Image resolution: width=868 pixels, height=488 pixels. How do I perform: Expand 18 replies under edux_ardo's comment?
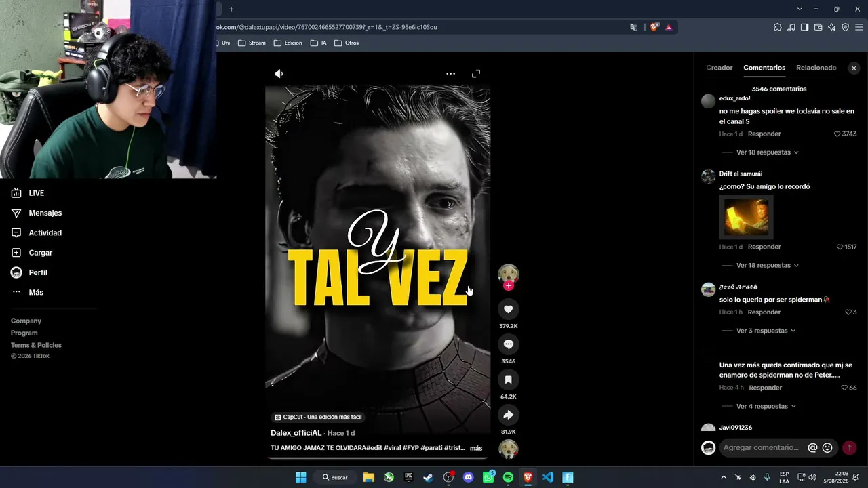[768, 152]
